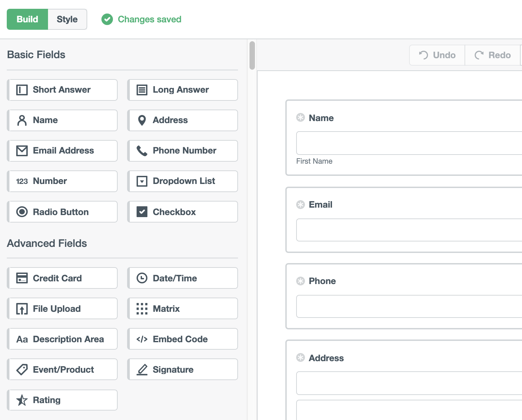Switch to the Build tab
The image size is (522, 420).
click(27, 19)
